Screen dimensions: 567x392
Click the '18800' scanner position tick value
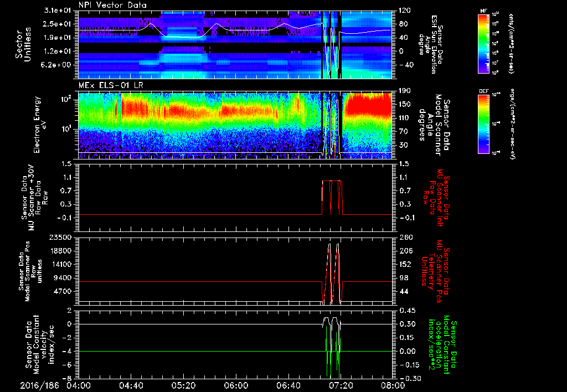pyautogui.click(x=61, y=251)
